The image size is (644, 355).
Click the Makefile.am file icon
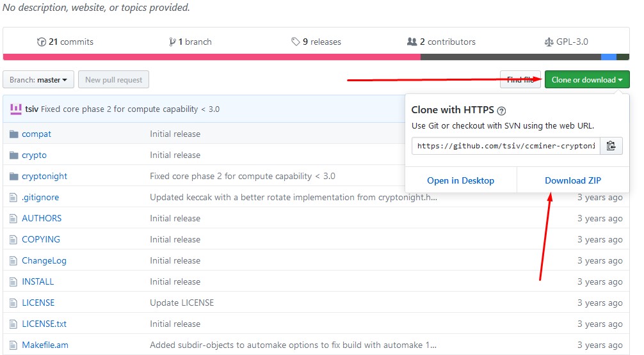13,345
